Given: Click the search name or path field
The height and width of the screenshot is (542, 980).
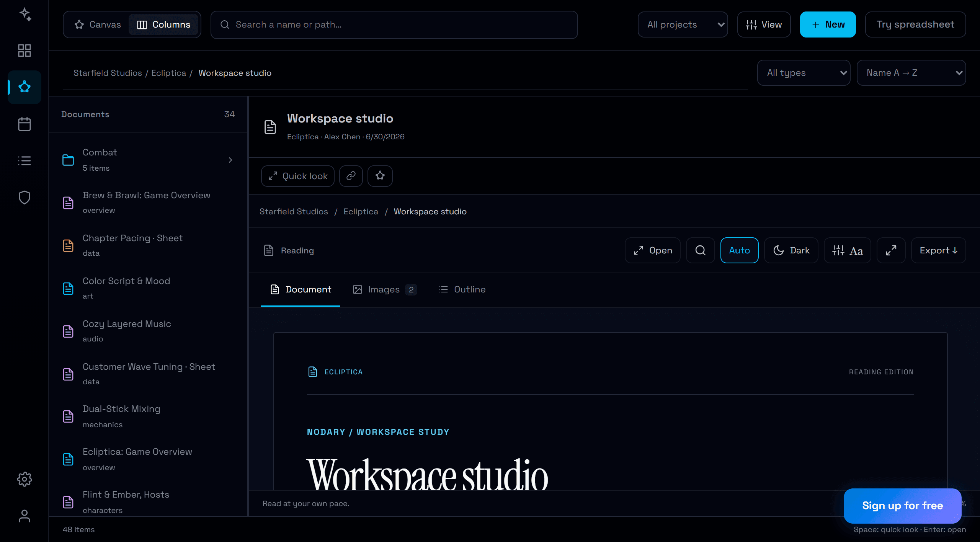Looking at the screenshot, I should click(x=394, y=24).
